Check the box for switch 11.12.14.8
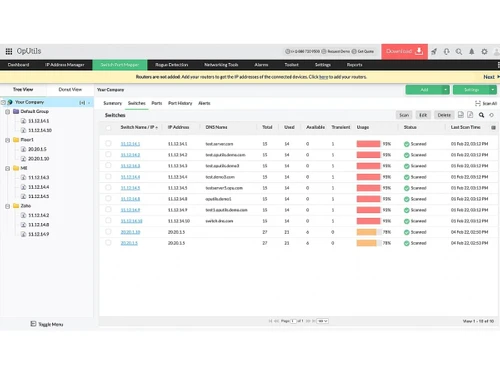 [x=108, y=198]
